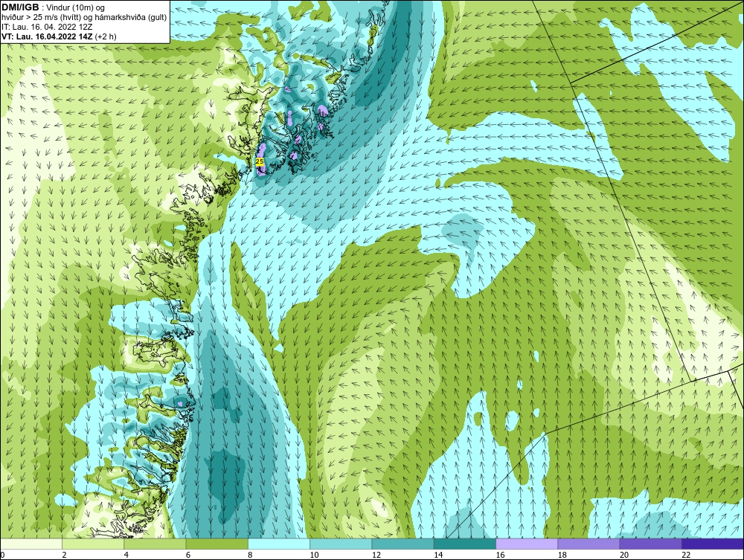
Task: Click the scale value '16'
Action: [x=500, y=556]
